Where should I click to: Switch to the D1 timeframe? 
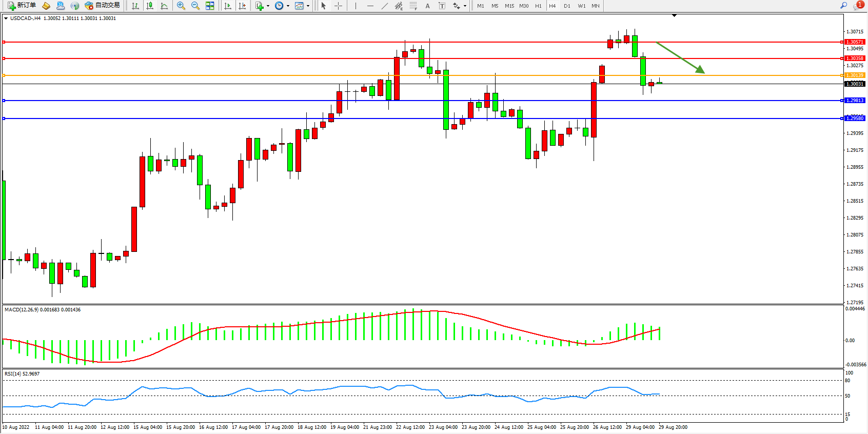pyautogui.click(x=567, y=6)
